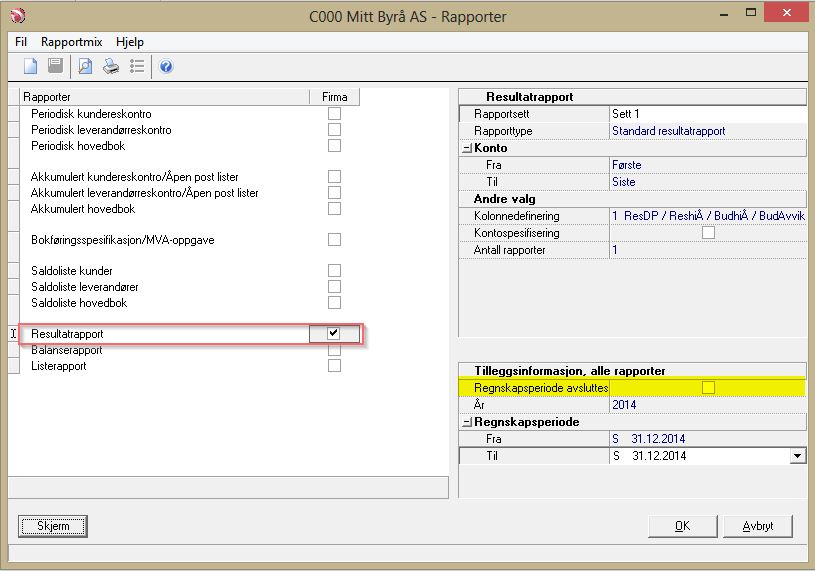Viewport: 815px width, 571px height.
Task: Tick Listerapport checkbox
Action: tap(334, 366)
